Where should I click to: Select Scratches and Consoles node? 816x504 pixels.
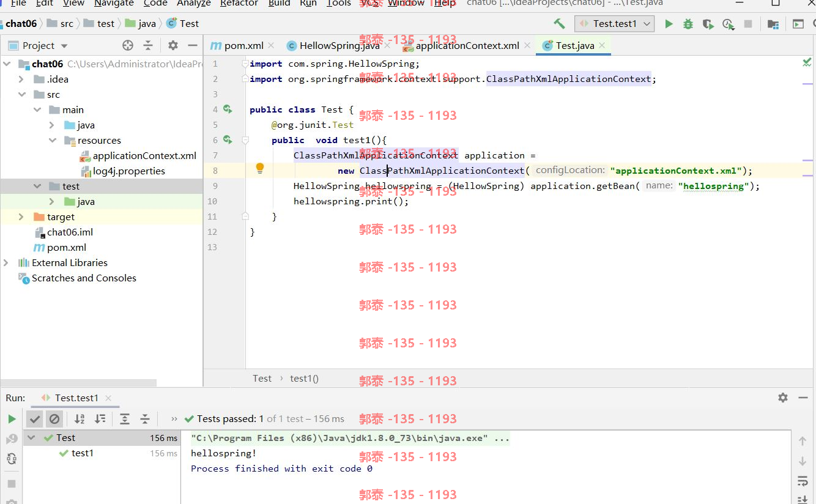[84, 278]
